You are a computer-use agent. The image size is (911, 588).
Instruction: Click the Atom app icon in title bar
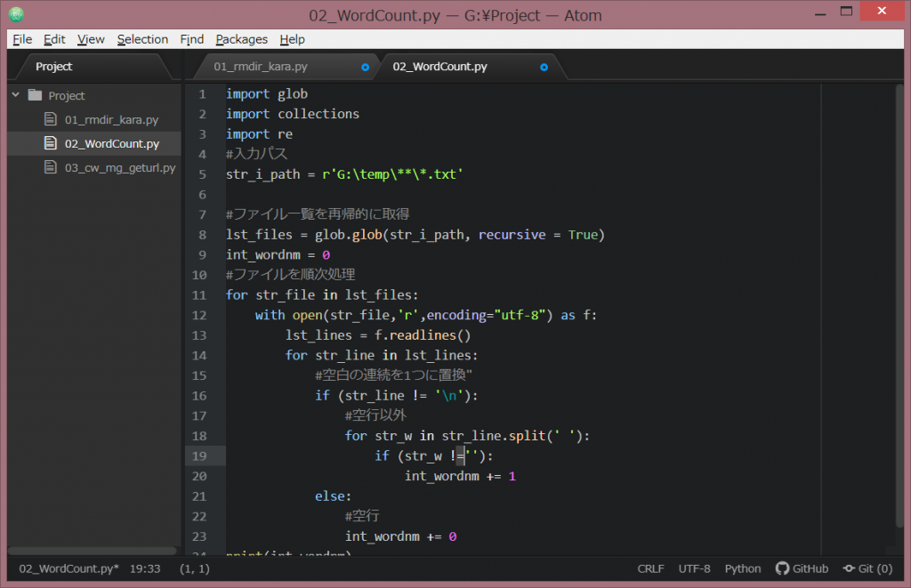point(16,14)
